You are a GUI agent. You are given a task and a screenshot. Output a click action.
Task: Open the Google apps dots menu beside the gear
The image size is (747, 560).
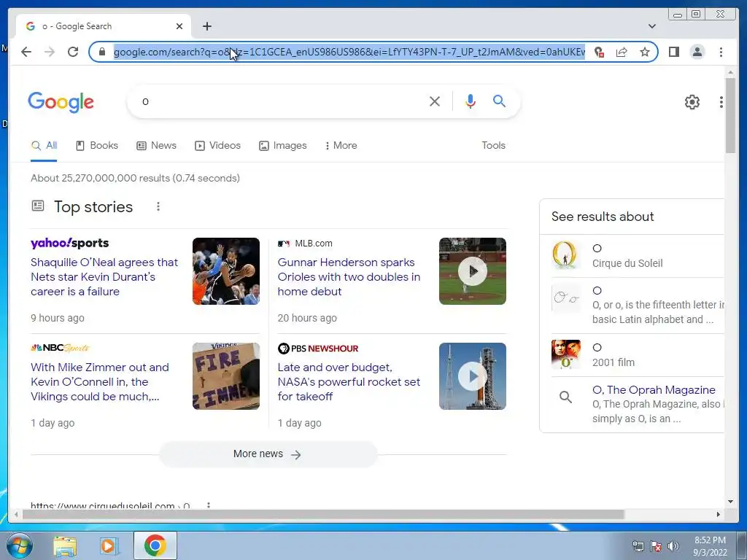(721, 102)
